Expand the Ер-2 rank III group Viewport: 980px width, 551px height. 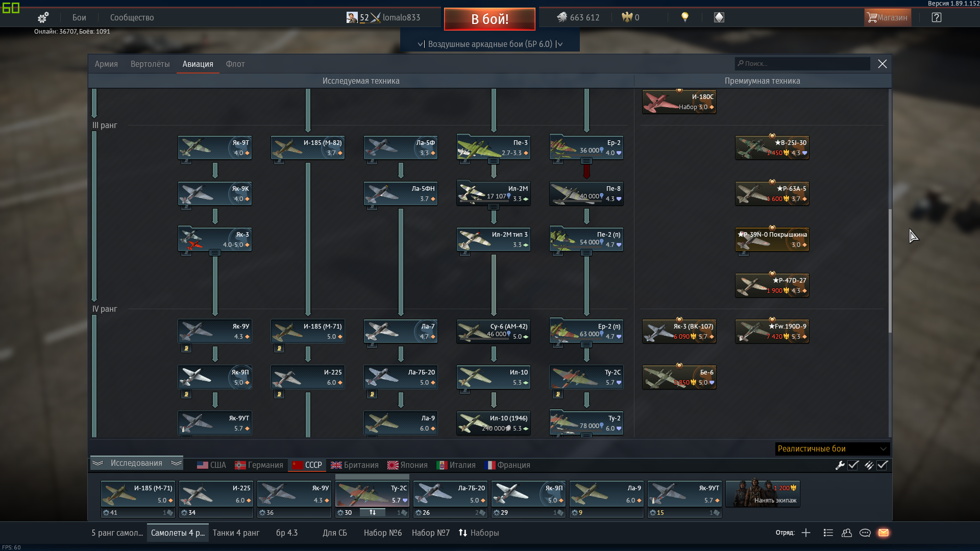click(x=586, y=161)
